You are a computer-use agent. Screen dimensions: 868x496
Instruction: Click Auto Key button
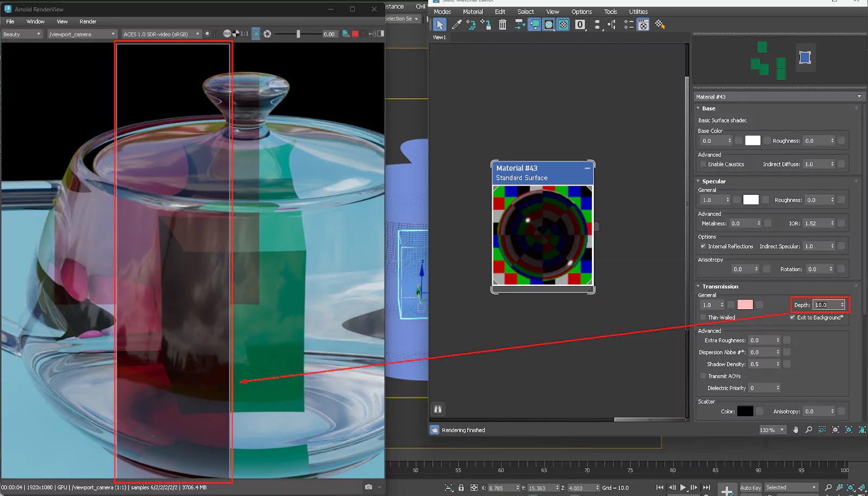[750, 487]
